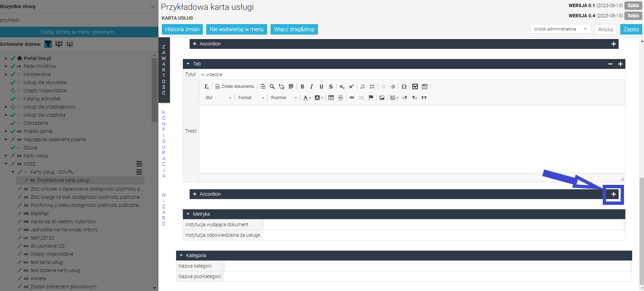Open Find using the magnifier icon
Viewport: 644px width, 291px height.
[x=272, y=87]
